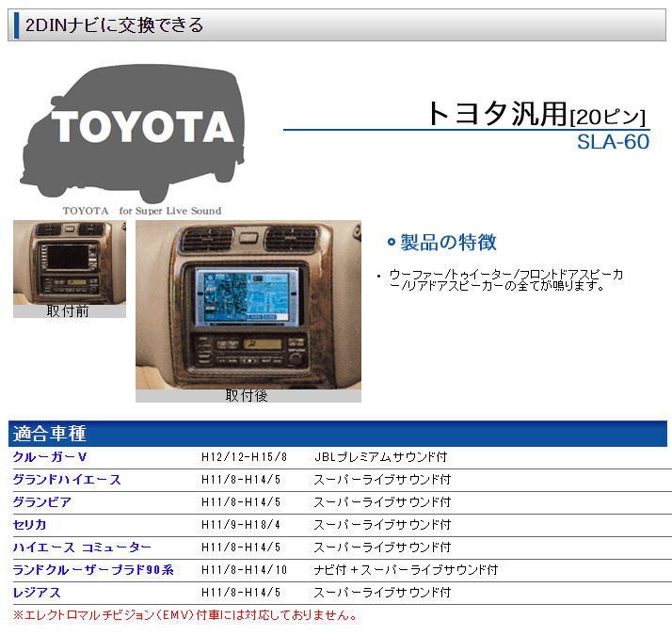Screen dimensions: 672x635
Task: Click H11/8-H14/5 in the レジアス row
Action: (240, 593)
